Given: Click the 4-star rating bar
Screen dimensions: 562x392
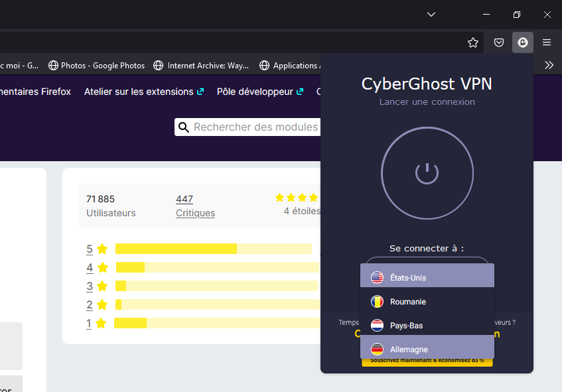Looking at the screenshot, I should pos(218,267).
